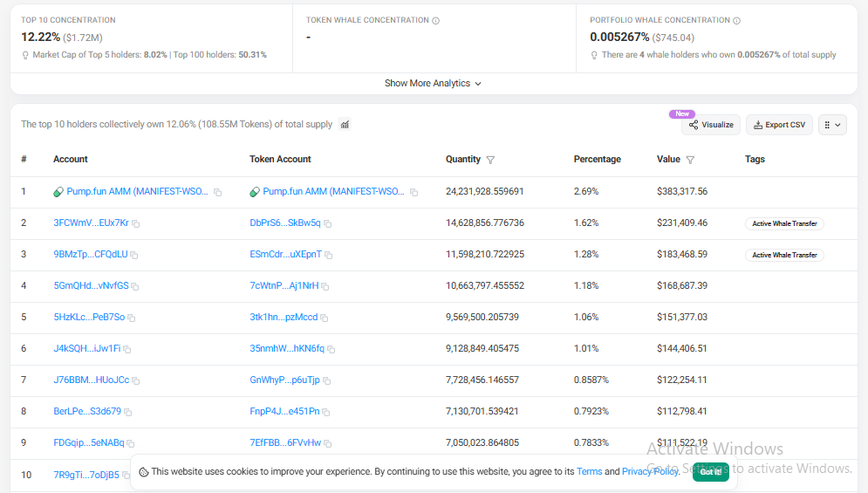Screen dimensions: 868x493
Task: Filter by Value column funnel icon
Action: (690, 160)
